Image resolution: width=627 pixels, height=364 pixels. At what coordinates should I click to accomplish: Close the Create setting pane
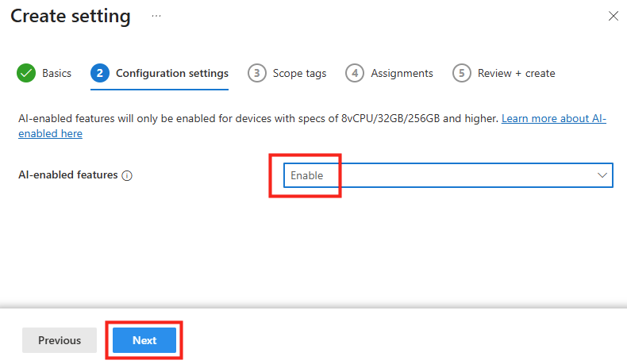click(x=613, y=16)
